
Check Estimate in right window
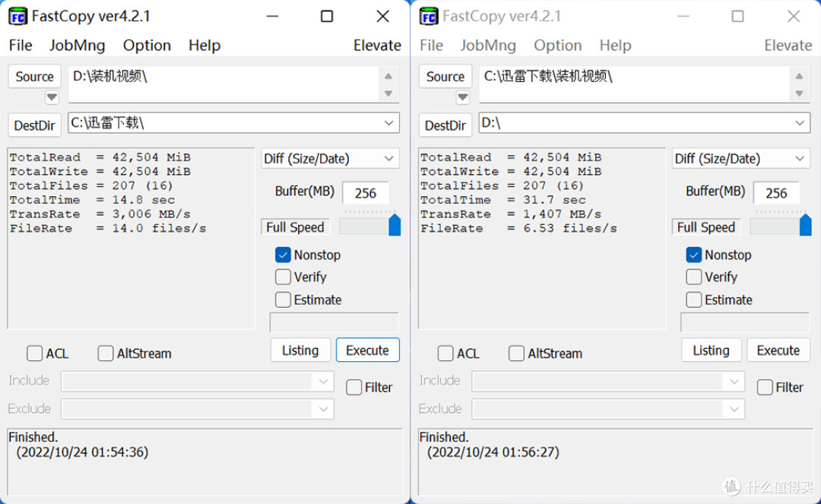[x=694, y=300]
